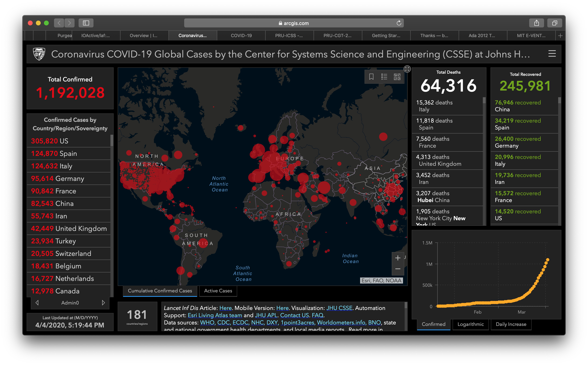Image resolution: width=588 pixels, height=365 pixels.
Task: Select the Spain row in confirmed list
Action: 69,153
